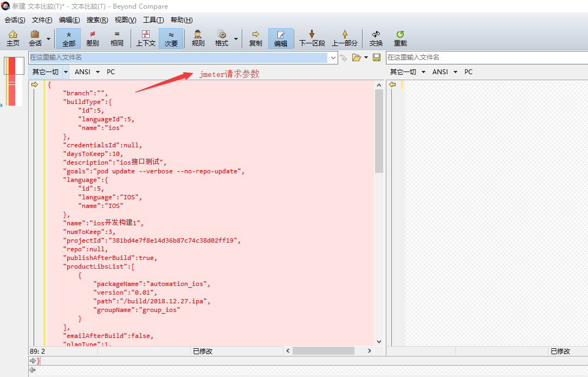Image resolution: width=588 pixels, height=377 pixels.
Task: Click the 重载 reload icon
Action: click(x=400, y=38)
